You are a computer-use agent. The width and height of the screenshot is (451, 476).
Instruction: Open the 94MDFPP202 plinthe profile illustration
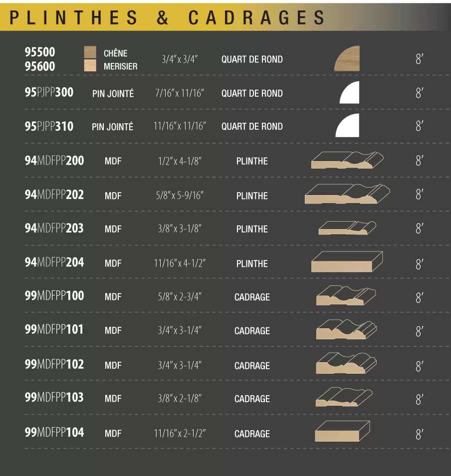347,194
